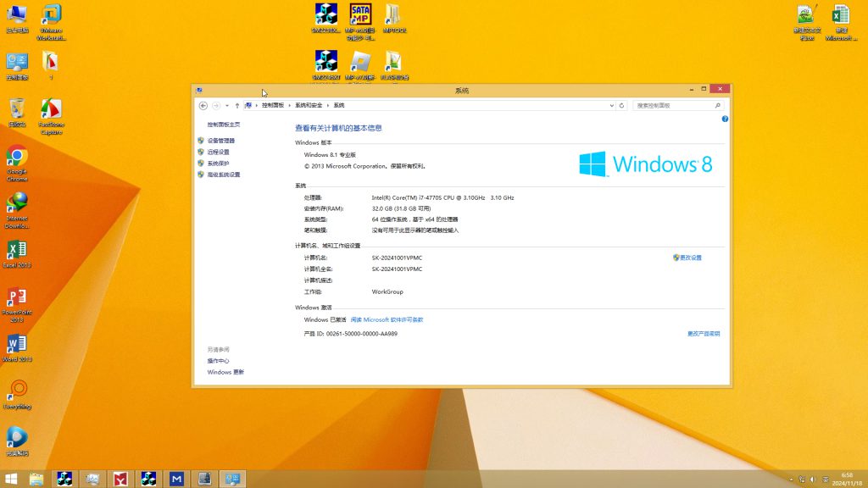Click the help question mark icon
The width and height of the screenshot is (868, 488).
(x=725, y=119)
